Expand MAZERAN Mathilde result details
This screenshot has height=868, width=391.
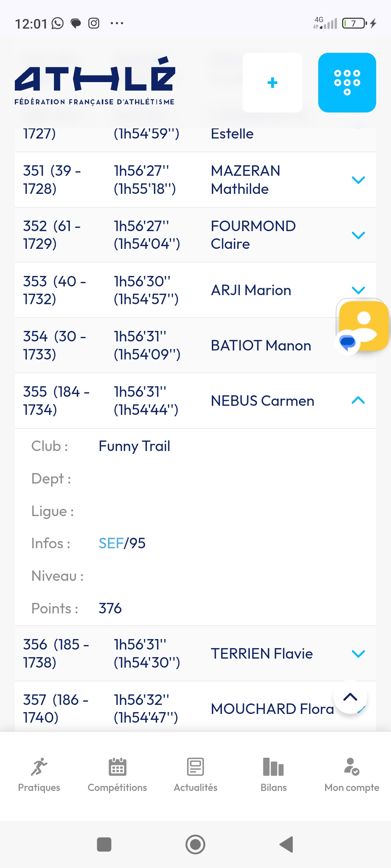[x=358, y=180]
